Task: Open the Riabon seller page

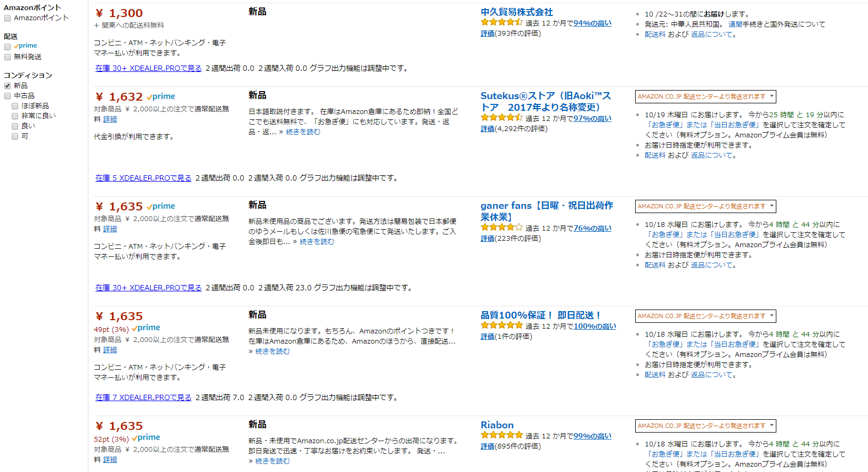Action: point(497,425)
